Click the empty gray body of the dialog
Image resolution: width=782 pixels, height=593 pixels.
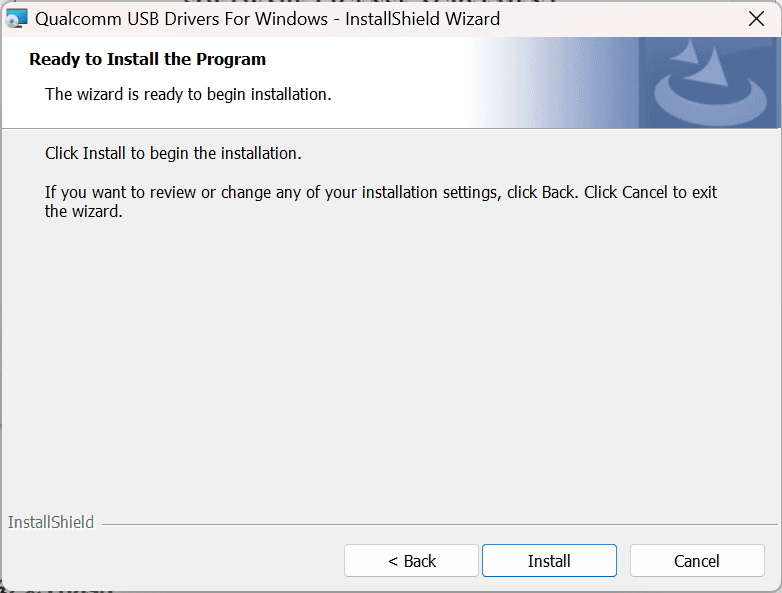tap(389, 359)
